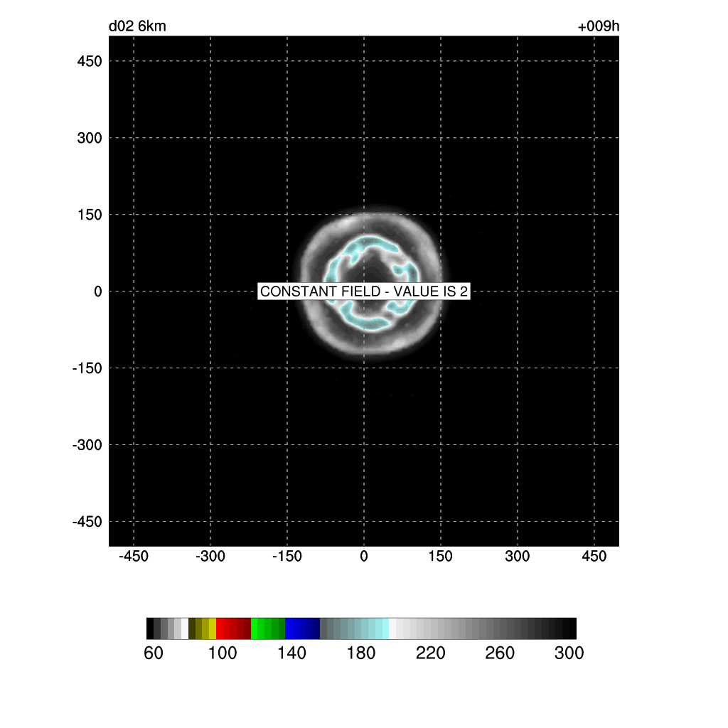This screenshot has height=728, width=728.
Task: Click the colorbar label 180
Action: click(360, 653)
